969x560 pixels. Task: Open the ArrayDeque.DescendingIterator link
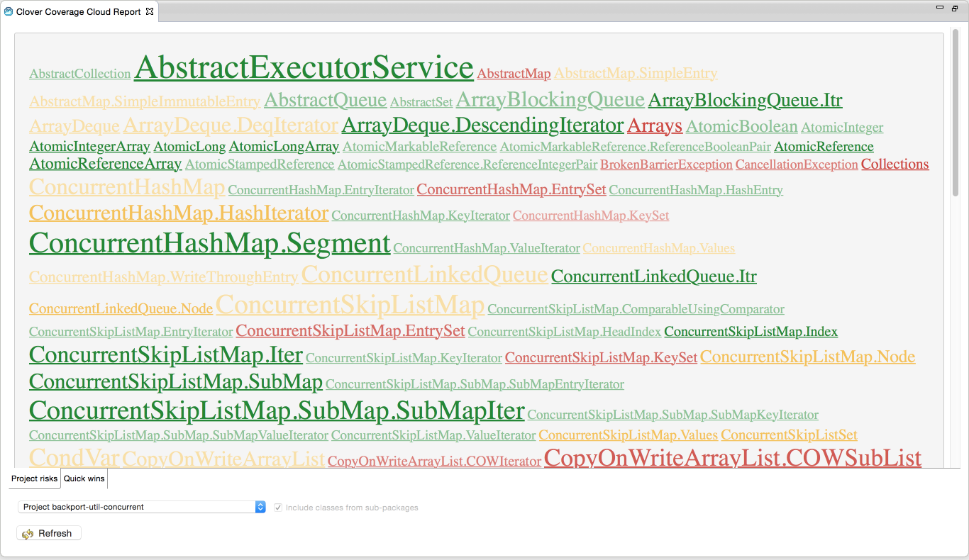(x=482, y=125)
